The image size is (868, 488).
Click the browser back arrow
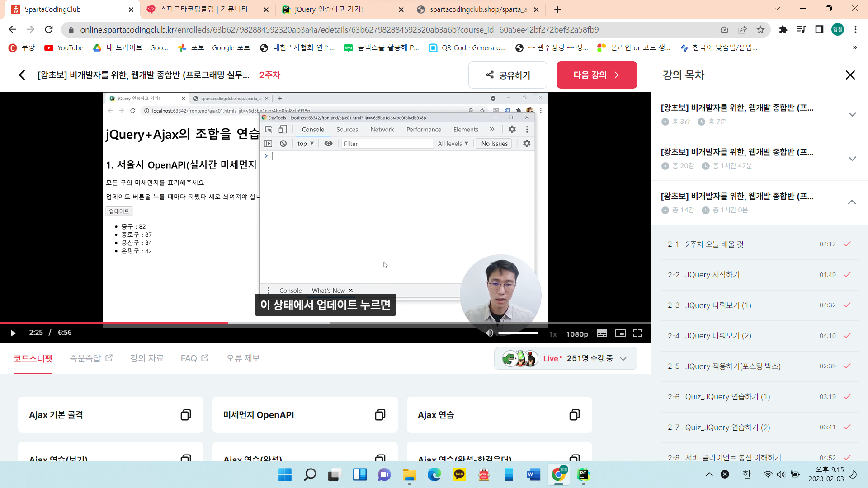(x=12, y=29)
